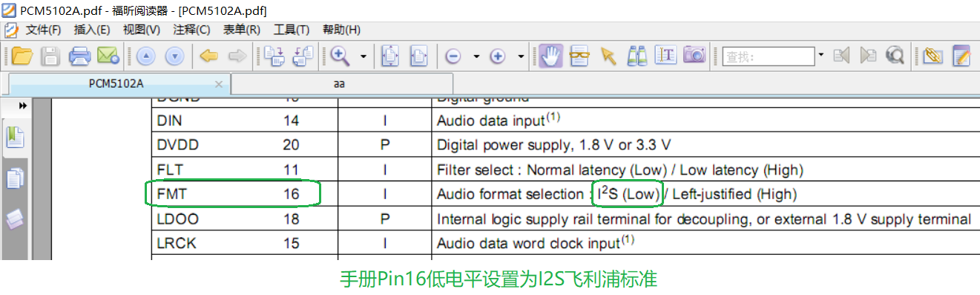Click the first page-layout icon with down arrow

click(x=275, y=56)
